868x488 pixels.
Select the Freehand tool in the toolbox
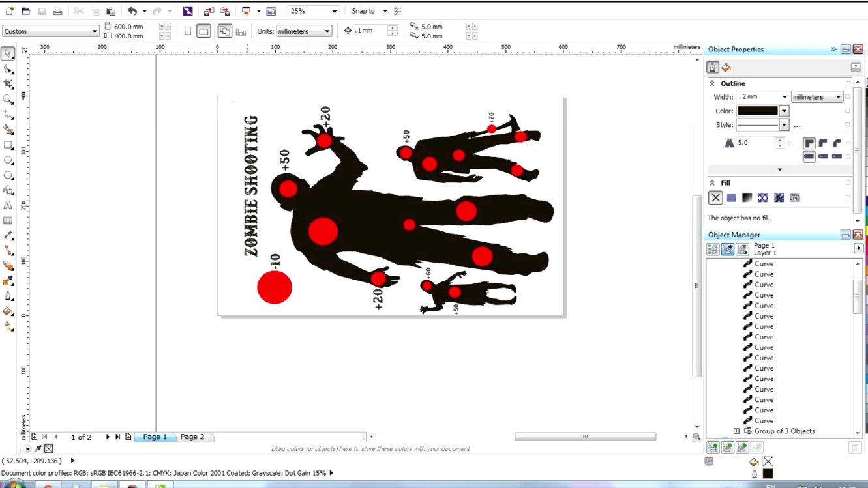8,115
